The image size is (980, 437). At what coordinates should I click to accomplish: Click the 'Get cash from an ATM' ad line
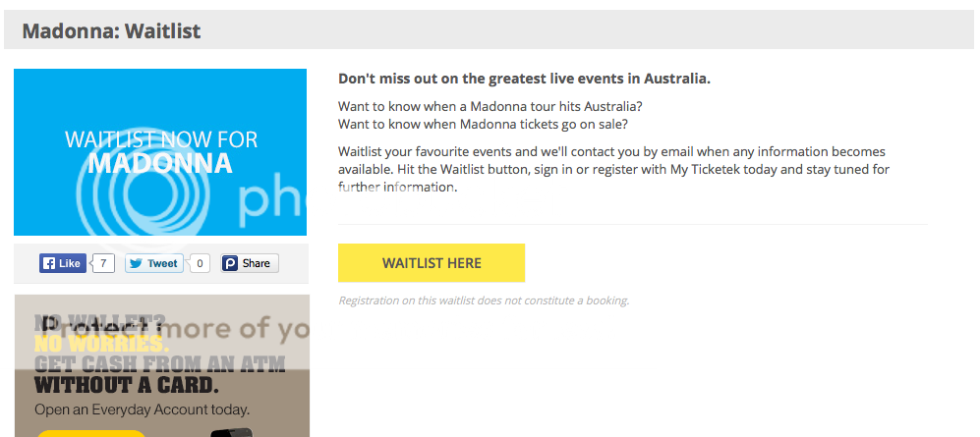pyautogui.click(x=159, y=364)
